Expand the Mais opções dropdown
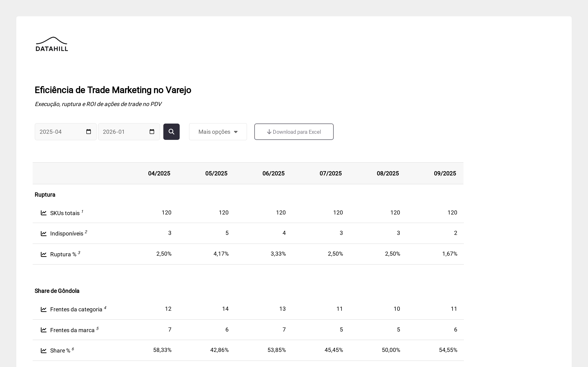 [x=218, y=132]
